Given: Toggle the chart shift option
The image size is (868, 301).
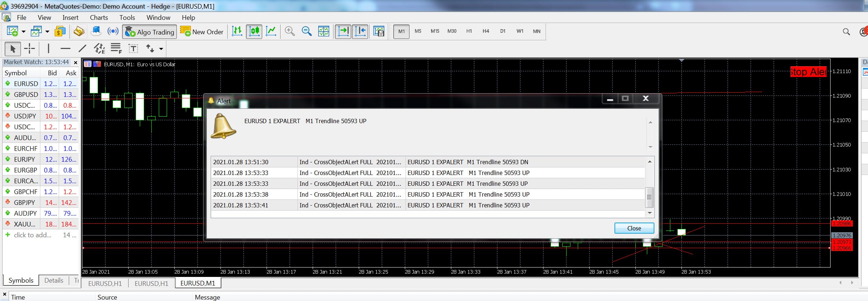Looking at the screenshot, I should (x=360, y=32).
